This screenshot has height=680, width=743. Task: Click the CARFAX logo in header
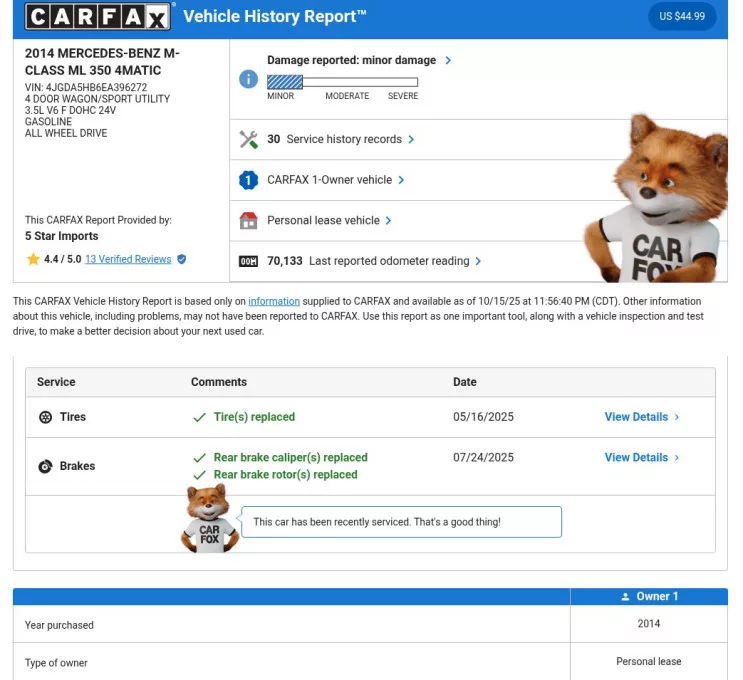[98, 16]
